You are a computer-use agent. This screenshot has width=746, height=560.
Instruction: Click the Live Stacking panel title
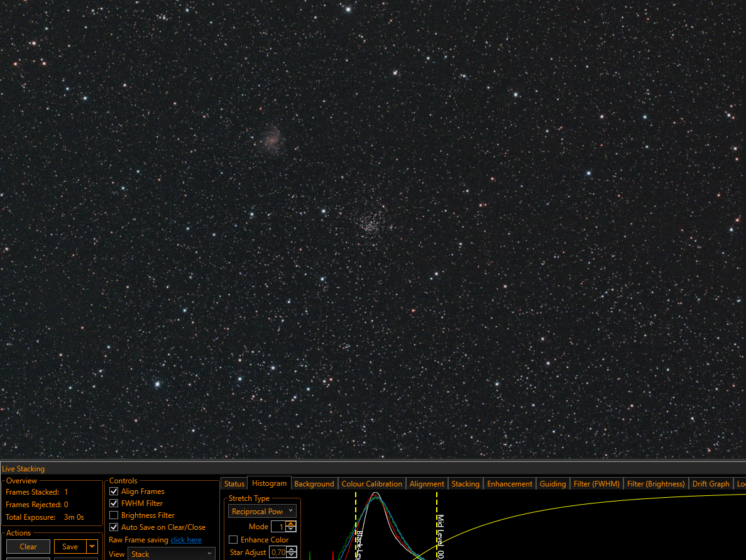point(23,469)
